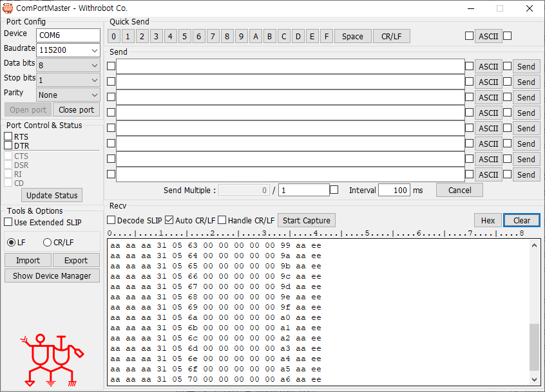Select the CR/LF radio button

pos(47,243)
